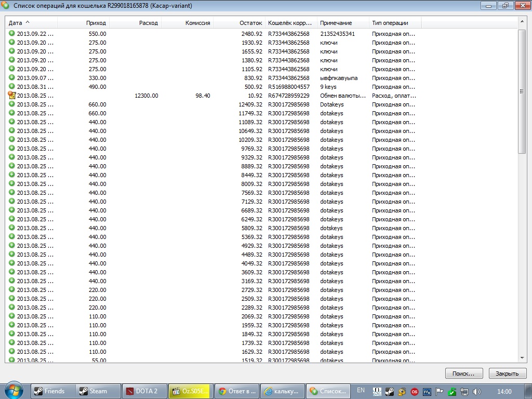Open the Windows Start menu orb
Image resolution: width=532 pixels, height=399 pixels.
click(x=14, y=390)
